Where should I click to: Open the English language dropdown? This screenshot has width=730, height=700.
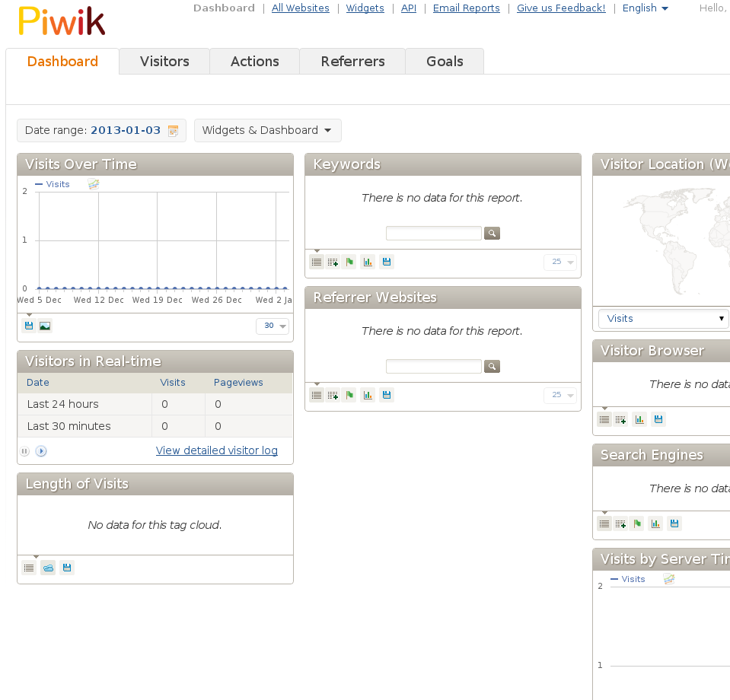coord(645,8)
